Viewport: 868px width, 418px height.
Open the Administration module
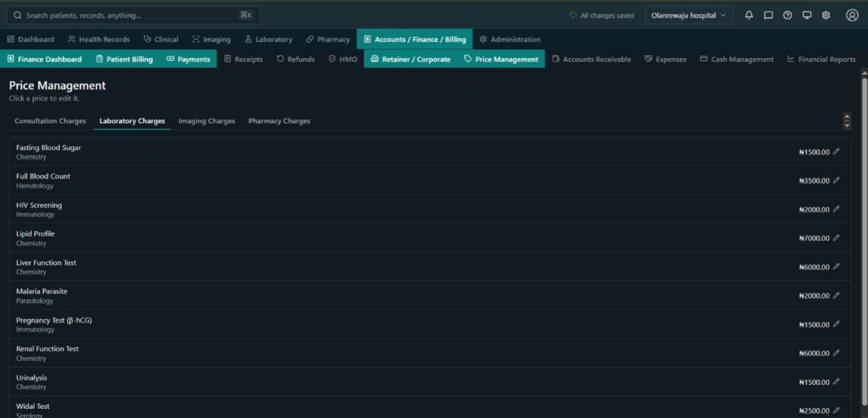510,39
